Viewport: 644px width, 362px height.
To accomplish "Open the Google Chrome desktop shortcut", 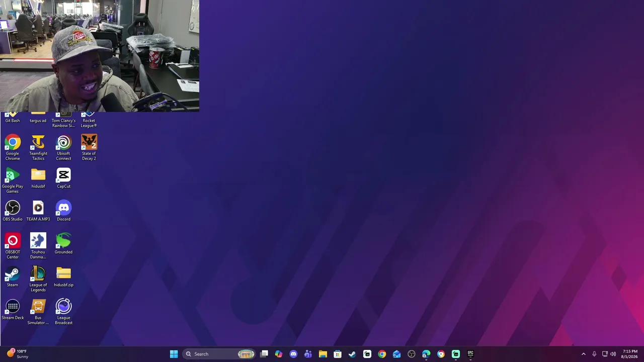I will tap(13, 147).
